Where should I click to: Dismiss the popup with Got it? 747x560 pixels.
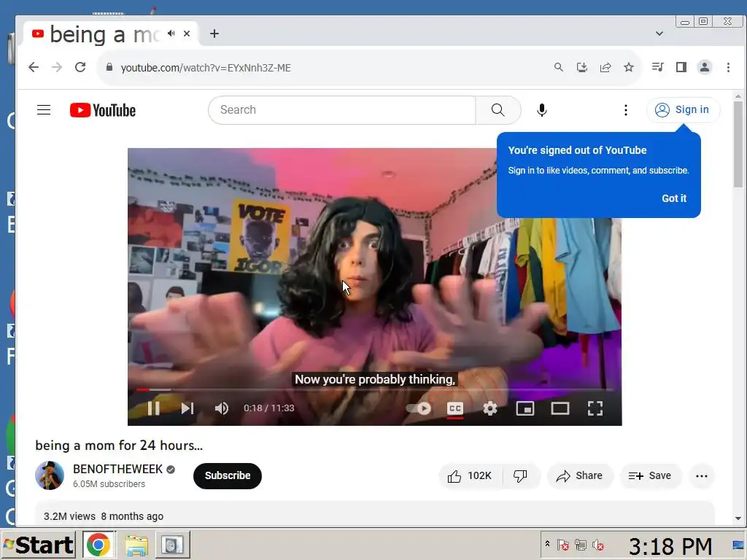click(673, 198)
